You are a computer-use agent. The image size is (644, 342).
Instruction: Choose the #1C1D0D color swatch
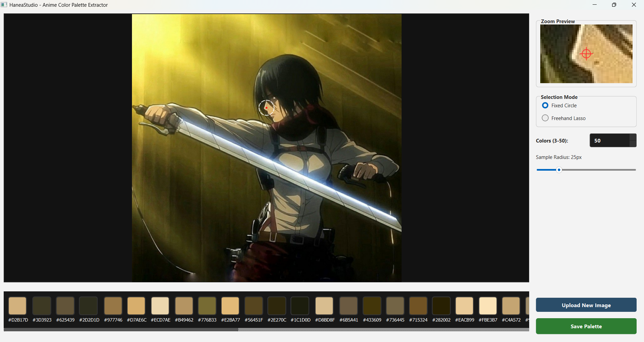[300, 305]
